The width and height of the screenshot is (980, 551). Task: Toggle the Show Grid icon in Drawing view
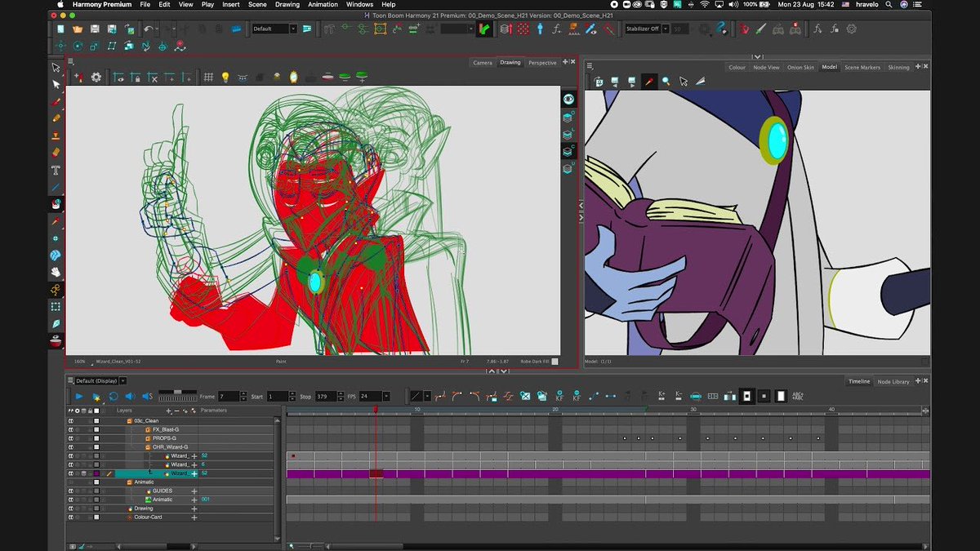tap(208, 78)
